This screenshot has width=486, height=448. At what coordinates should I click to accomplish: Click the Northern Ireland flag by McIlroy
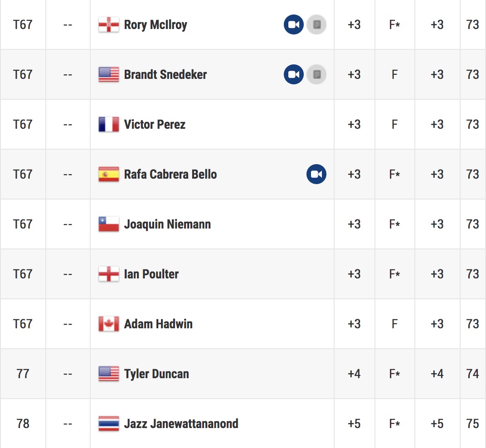coord(108,25)
